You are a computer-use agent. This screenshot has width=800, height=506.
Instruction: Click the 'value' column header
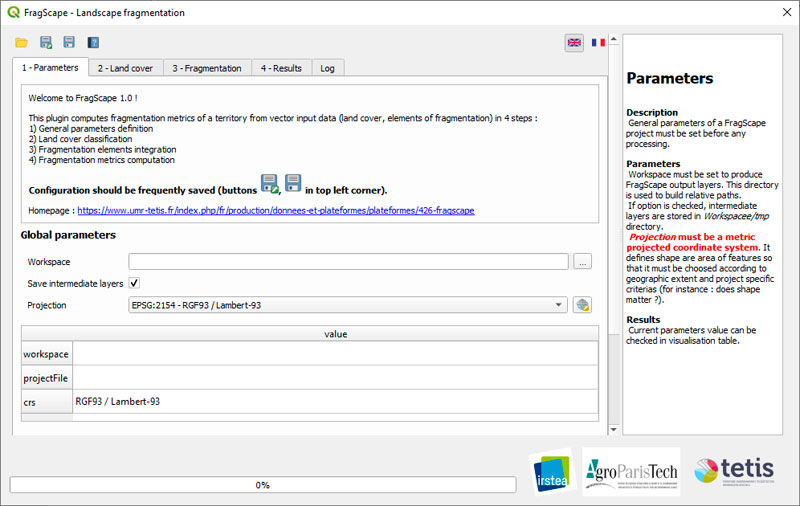(335, 334)
